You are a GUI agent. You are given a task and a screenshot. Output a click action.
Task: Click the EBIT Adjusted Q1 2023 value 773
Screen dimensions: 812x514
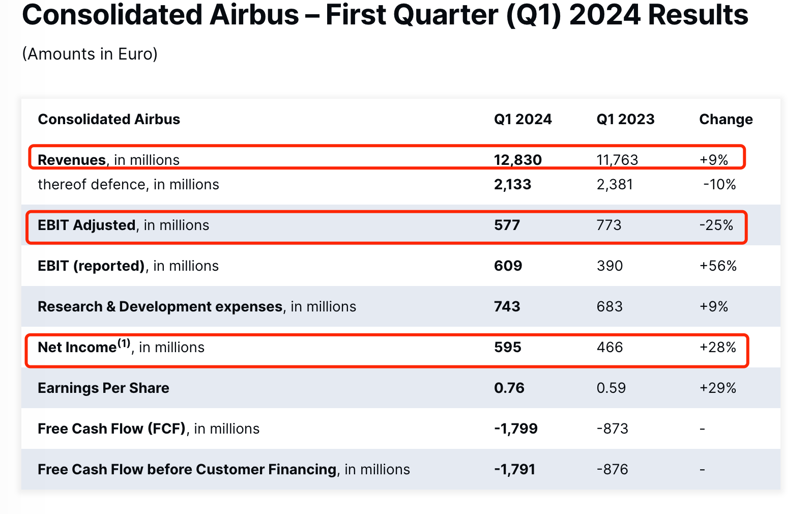[x=609, y=225]
